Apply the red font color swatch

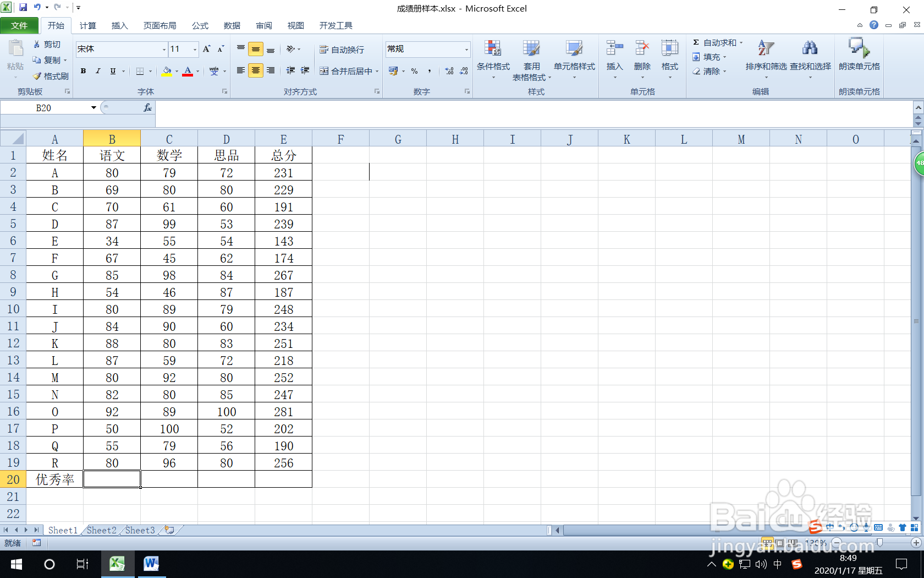click(x=188, y=71)
